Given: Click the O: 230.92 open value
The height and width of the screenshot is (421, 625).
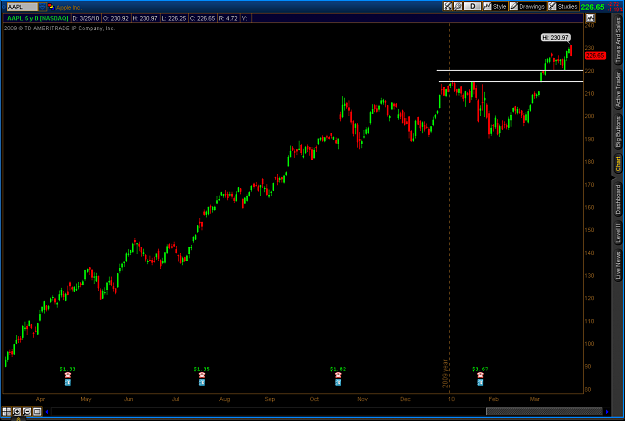Looking at the screenshot, I should 116,18.
